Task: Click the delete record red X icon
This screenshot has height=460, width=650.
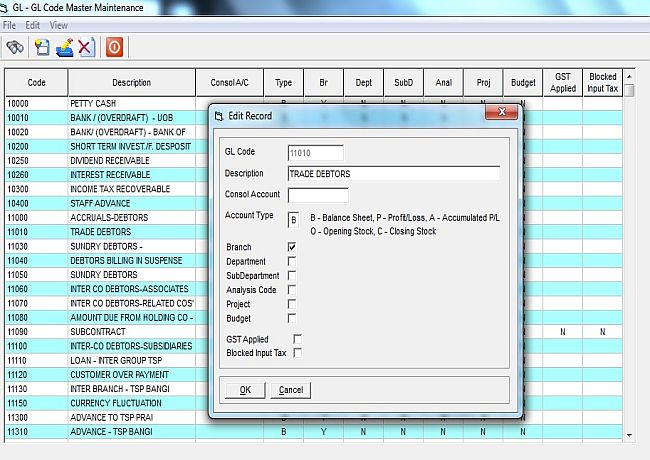Action: coord(86,47)
